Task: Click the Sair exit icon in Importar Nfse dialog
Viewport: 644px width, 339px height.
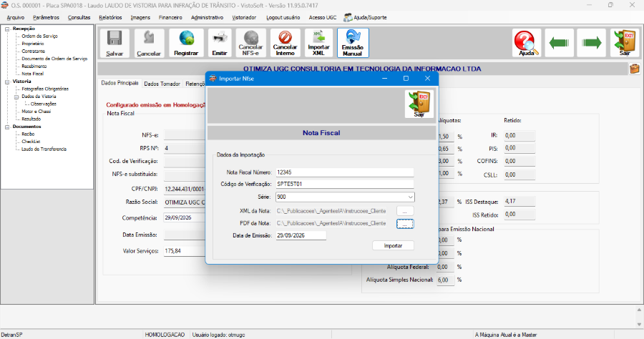Action: pyautogui.click(x=419, y=104)
